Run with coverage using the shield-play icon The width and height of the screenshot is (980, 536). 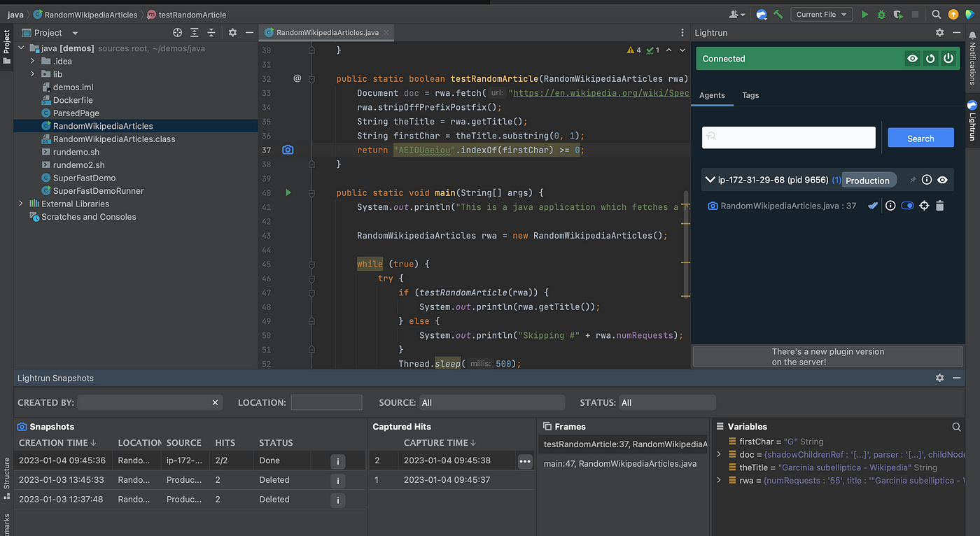coord(898,14)
